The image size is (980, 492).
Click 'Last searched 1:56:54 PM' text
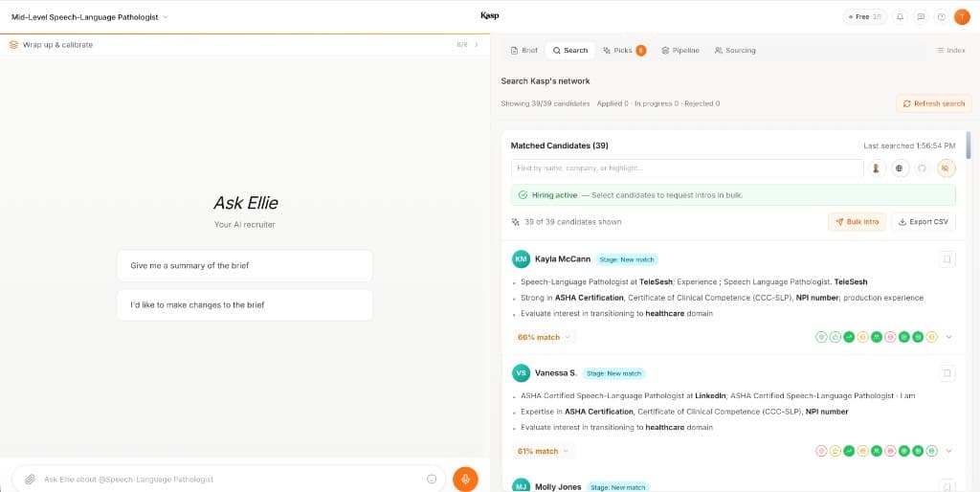[x=909, y=145]
